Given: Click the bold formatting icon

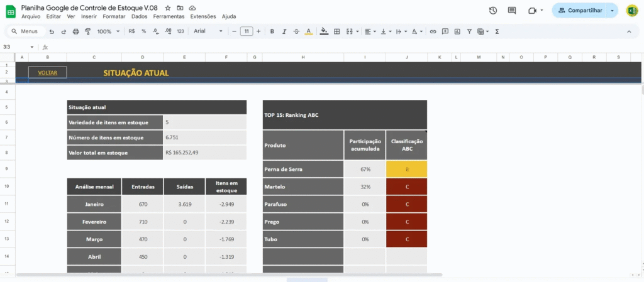Looking at the screenshot, I should tap(272, 31).
